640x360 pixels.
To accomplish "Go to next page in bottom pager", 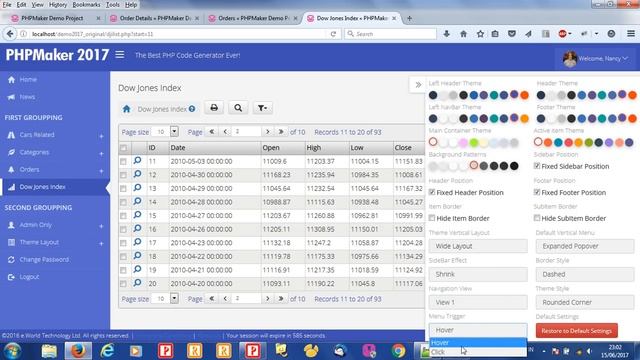I will click(268, 299).
